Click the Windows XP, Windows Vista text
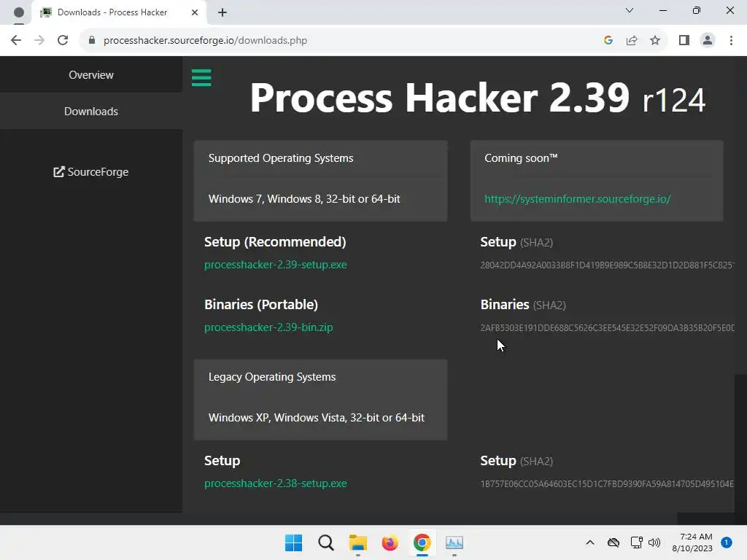The height and width of the screenshot is (560, 747). point(317,418)
